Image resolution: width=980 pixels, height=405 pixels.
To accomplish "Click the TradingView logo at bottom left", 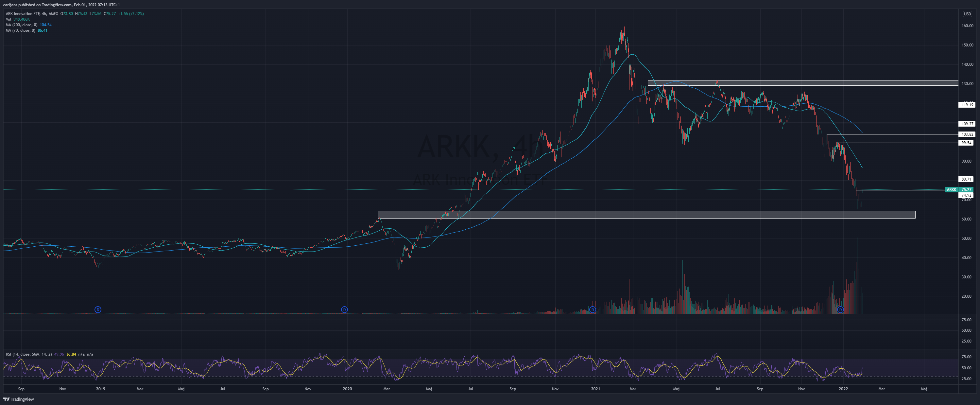I will click(x=19, y=399).
